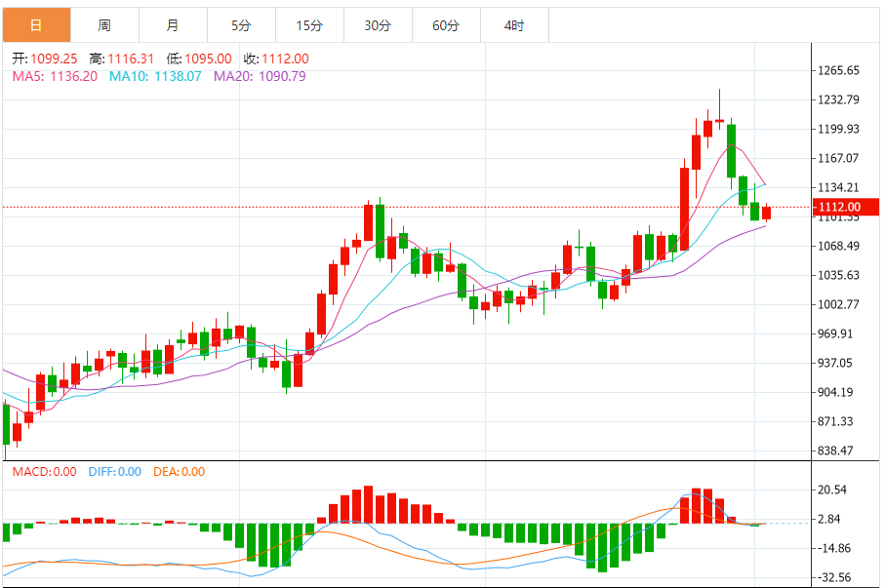Click the 20.54 MACD axis label
This screenshot has width=885, height=588.
[832, 490]
